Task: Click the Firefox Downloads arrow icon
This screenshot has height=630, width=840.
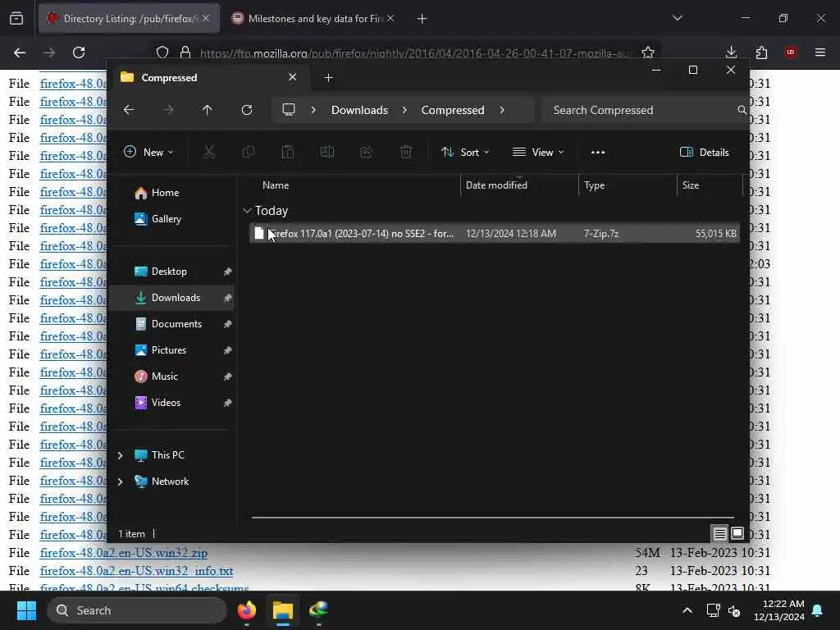Action: tap(731, 52)
